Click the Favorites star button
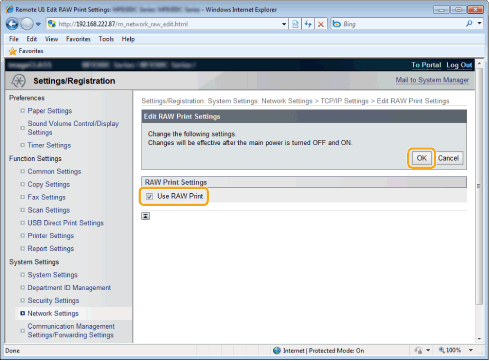 (26, 51)
